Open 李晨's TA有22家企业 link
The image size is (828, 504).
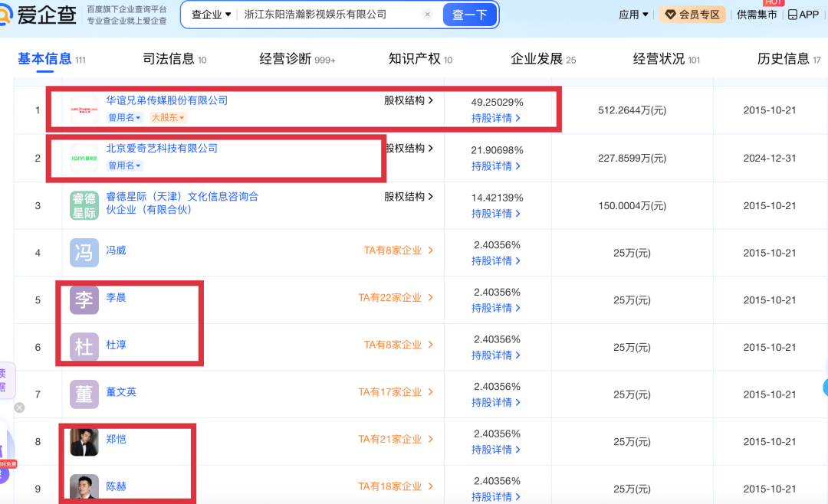tap(395, 298)
